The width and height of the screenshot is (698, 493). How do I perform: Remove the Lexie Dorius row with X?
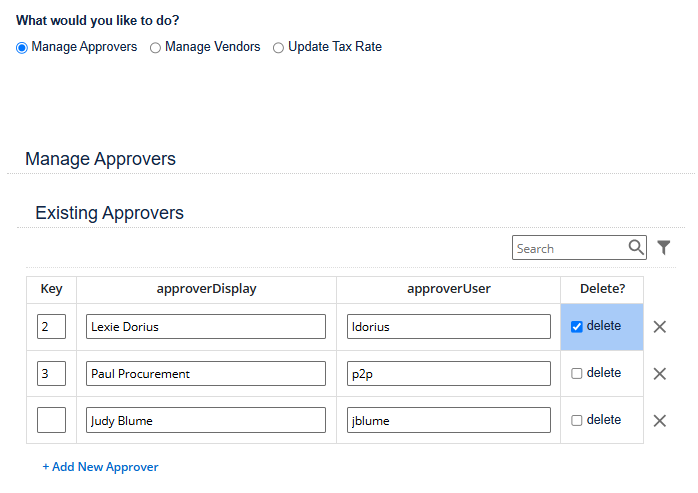tap(660, 327)
